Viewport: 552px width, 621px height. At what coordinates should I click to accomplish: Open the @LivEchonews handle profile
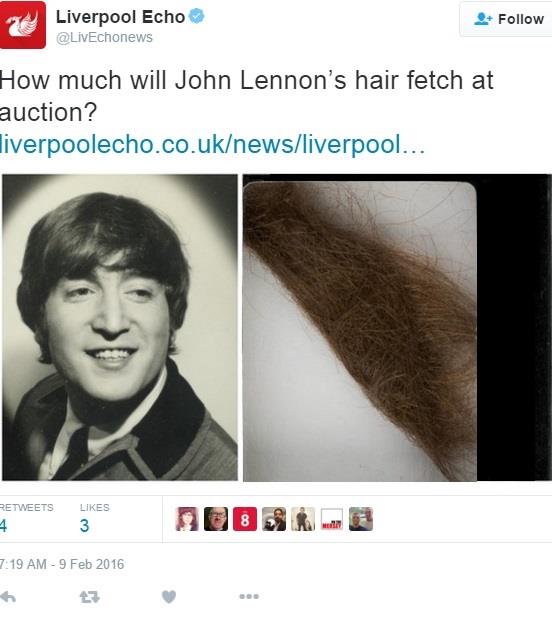(x=104, y=37)
